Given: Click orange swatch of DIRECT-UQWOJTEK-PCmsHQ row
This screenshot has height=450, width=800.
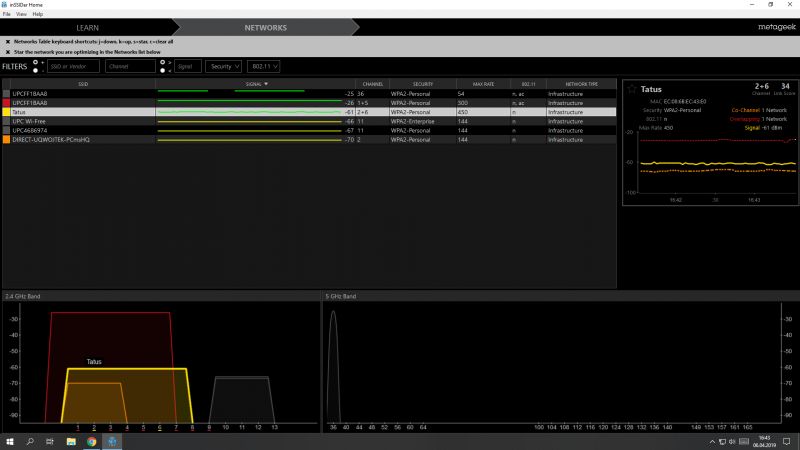Looking at the screenshot, I should coord(7,140).
